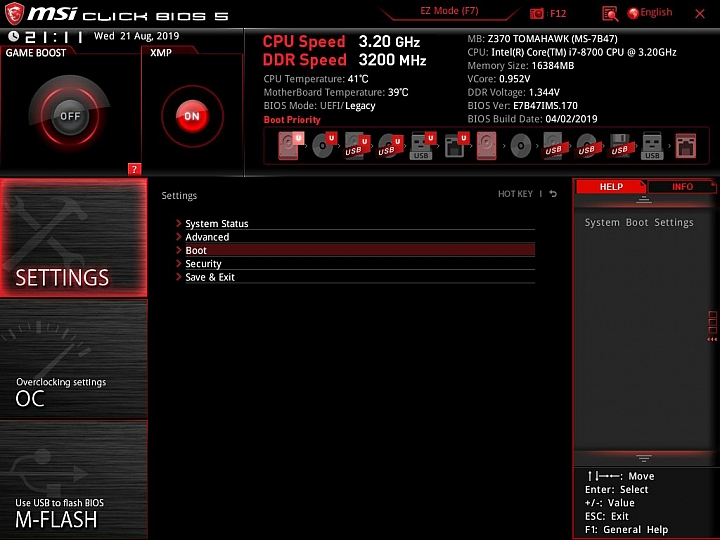This screenshot has height=540, width=720.
Task: Click the HOT KEY label
Action: point(515,194)
